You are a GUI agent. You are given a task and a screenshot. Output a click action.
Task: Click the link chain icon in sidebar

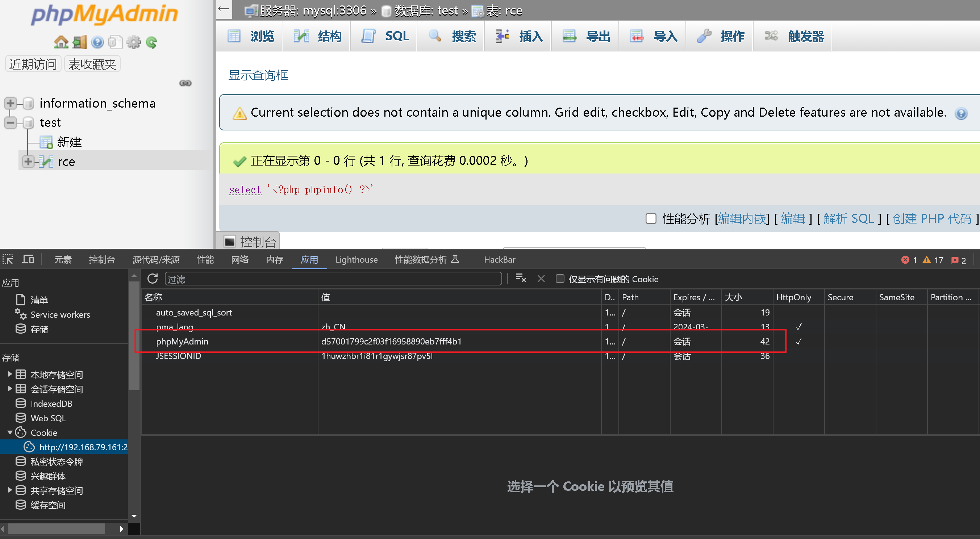point(185,83)
